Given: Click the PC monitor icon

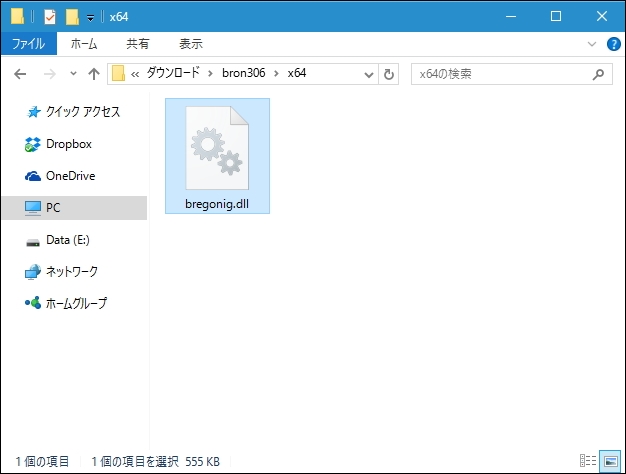Looking at the screenshot, I should coord(33,208).
